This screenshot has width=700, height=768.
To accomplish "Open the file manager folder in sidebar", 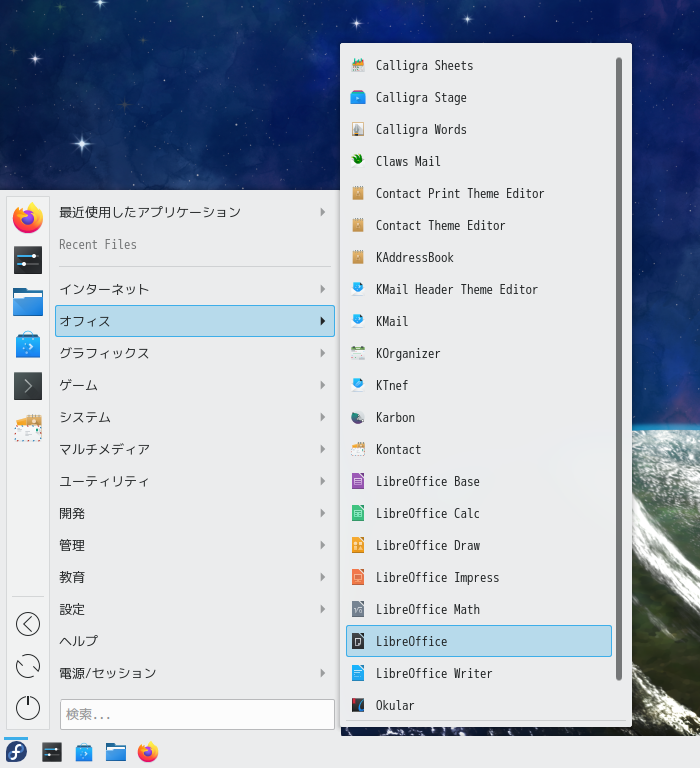I will 28,302.
